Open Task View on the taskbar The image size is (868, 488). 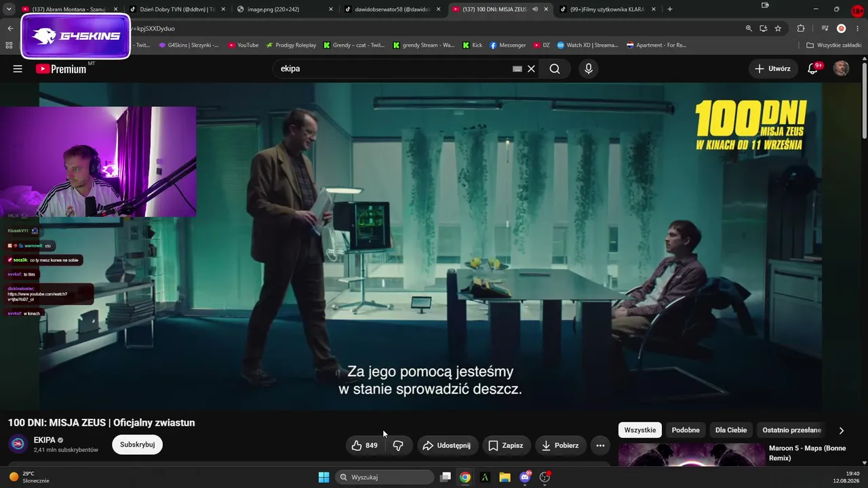click(446, 477)
